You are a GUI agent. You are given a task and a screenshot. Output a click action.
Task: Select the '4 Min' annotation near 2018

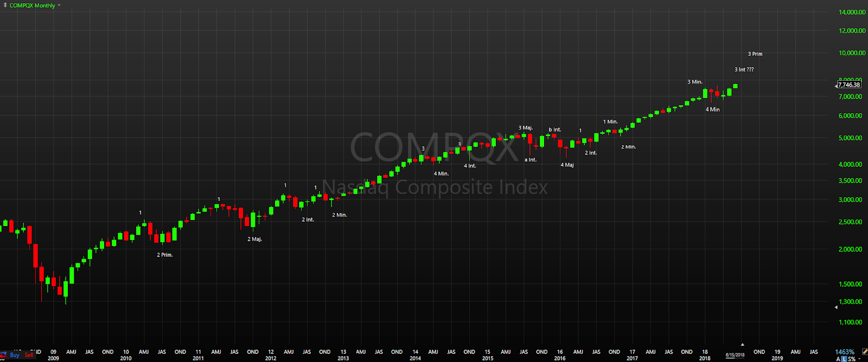click(x=713, y=109)
